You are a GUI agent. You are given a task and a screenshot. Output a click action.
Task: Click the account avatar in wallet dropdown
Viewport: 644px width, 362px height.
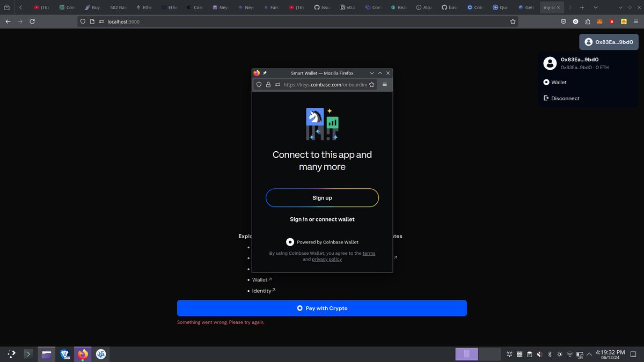coord(550,63)
